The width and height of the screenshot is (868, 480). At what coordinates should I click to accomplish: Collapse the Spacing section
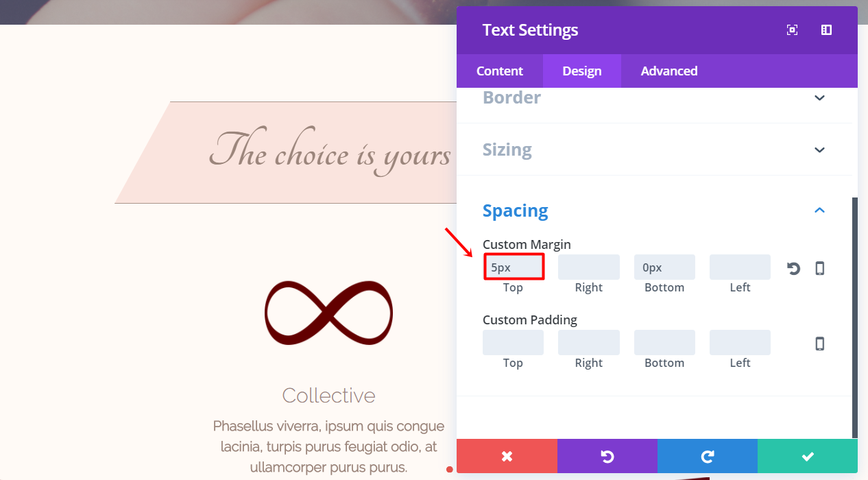pos(819,211)
